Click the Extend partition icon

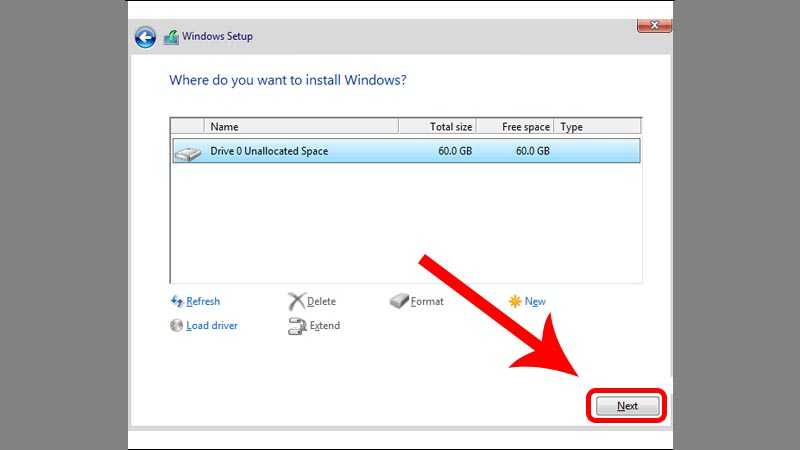click(297, 326)
